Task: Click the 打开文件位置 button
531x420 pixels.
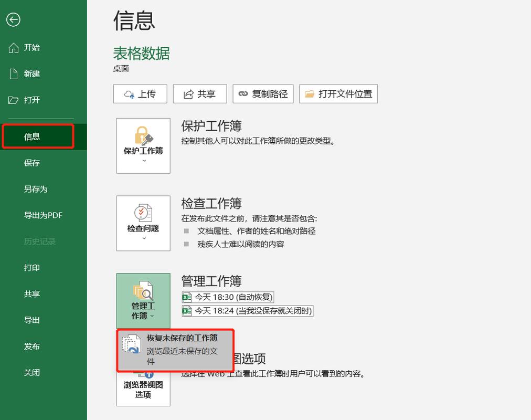Action: point(338,94)
